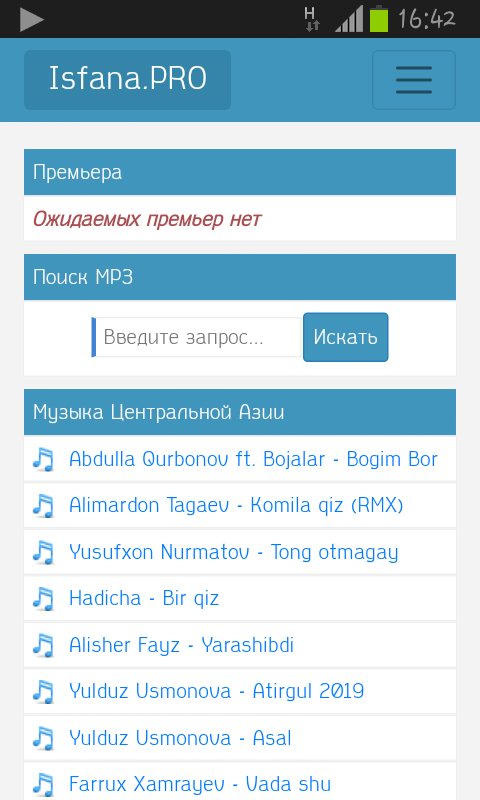The width and height of the screenshot is (480, 800).
Task: Tap music note icon beside Yusufxon Nurmatov
Action: coord(43,553)
